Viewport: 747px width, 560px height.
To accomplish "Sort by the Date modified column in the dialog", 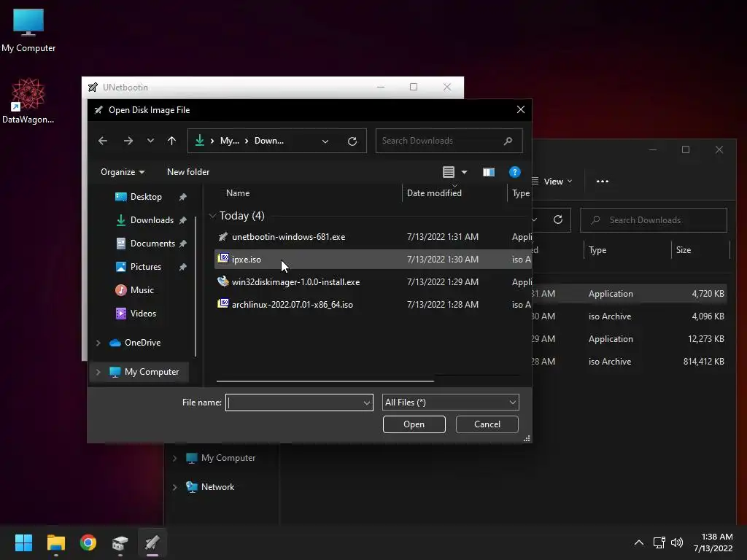I will point(434,192).
